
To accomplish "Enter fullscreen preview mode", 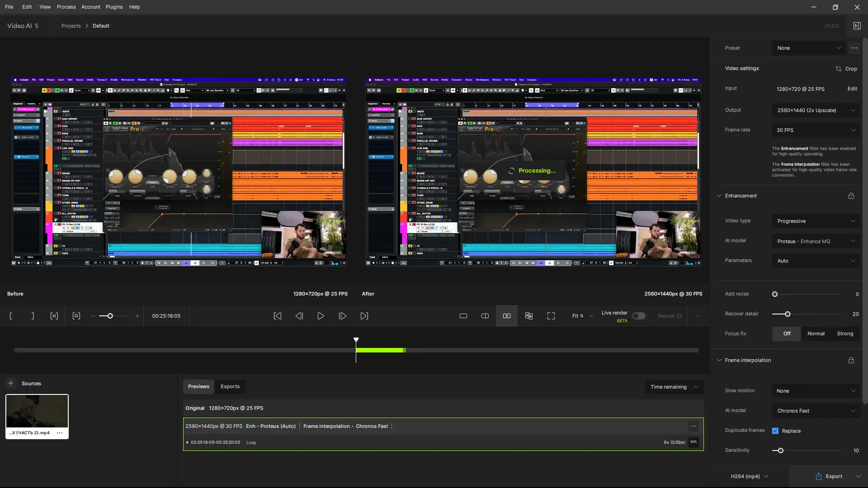I will click(551, 316).
